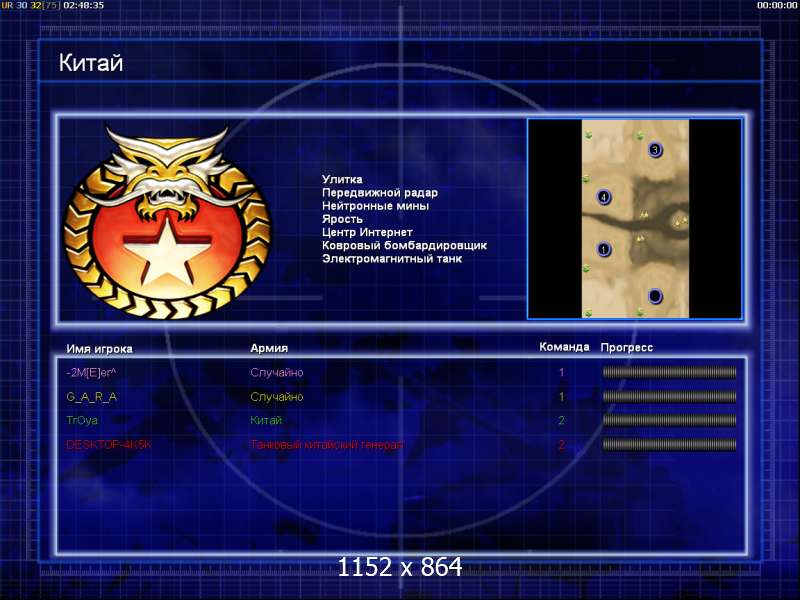The height and width of the screenshot is (600, 800).
Task: Click team number of player TrOya
Action: (561, 420)
